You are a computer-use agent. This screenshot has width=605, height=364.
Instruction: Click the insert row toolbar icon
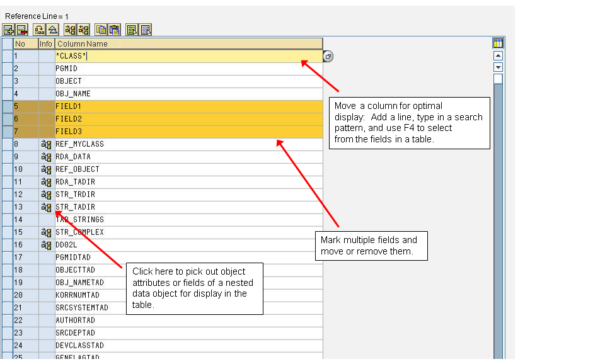[8, 30]
